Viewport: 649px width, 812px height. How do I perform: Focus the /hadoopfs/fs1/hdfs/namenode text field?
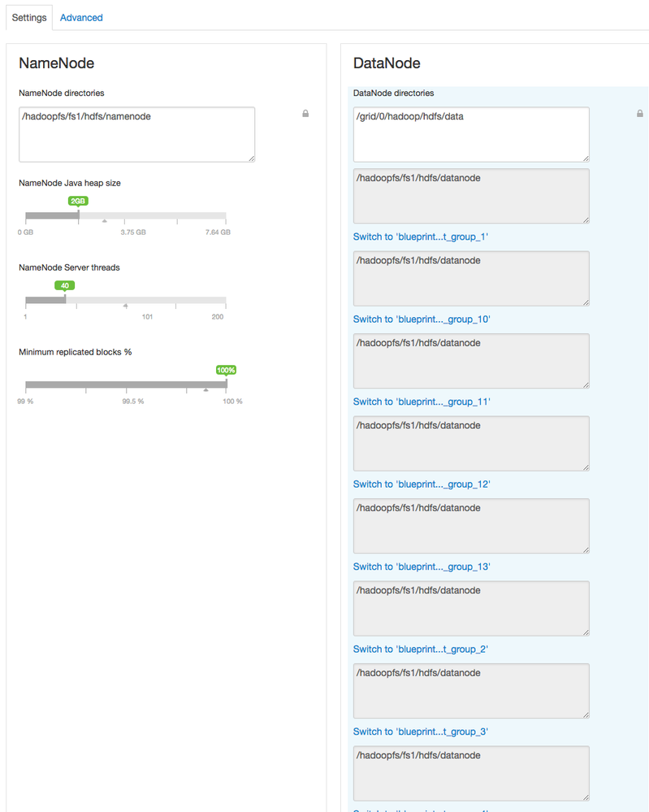pos(136,134)
